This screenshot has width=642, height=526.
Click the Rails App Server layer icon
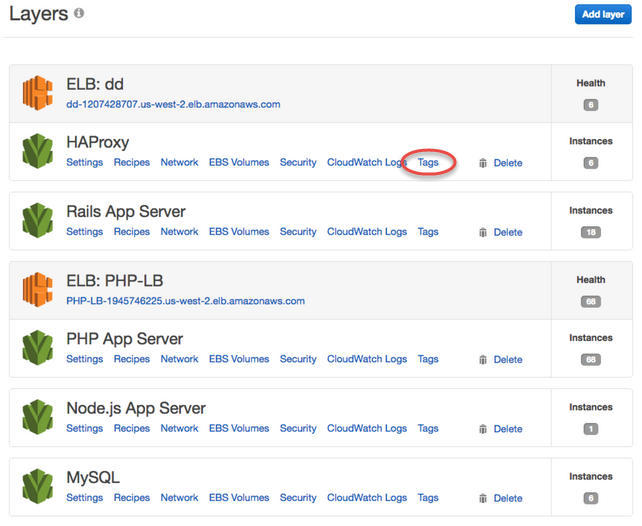(38, 220)
